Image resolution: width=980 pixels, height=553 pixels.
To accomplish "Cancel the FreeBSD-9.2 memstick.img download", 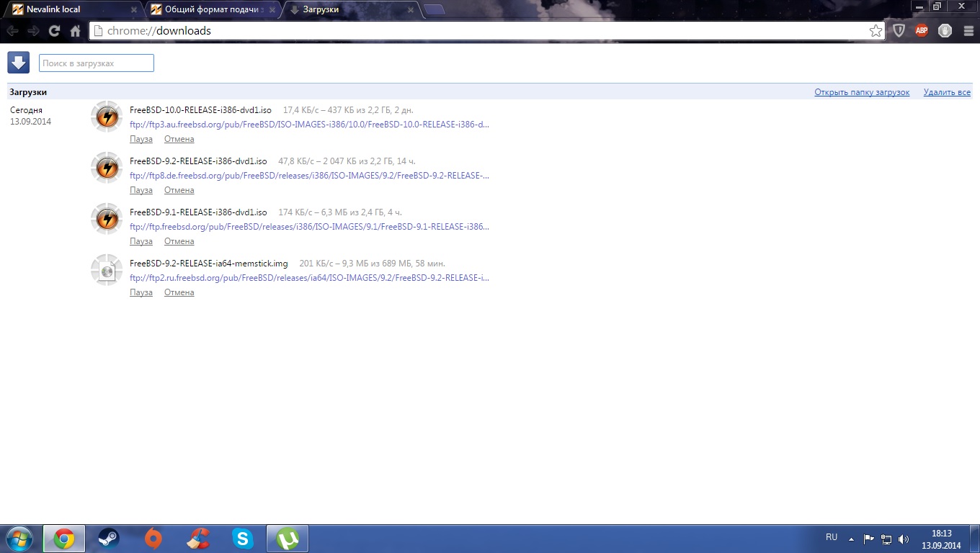I will click(179, 292).
